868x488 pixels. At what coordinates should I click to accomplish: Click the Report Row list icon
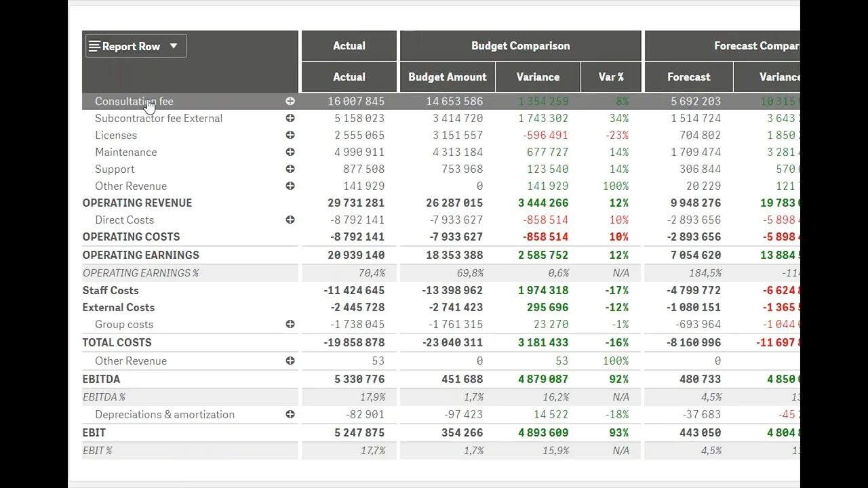click(94, 46)
